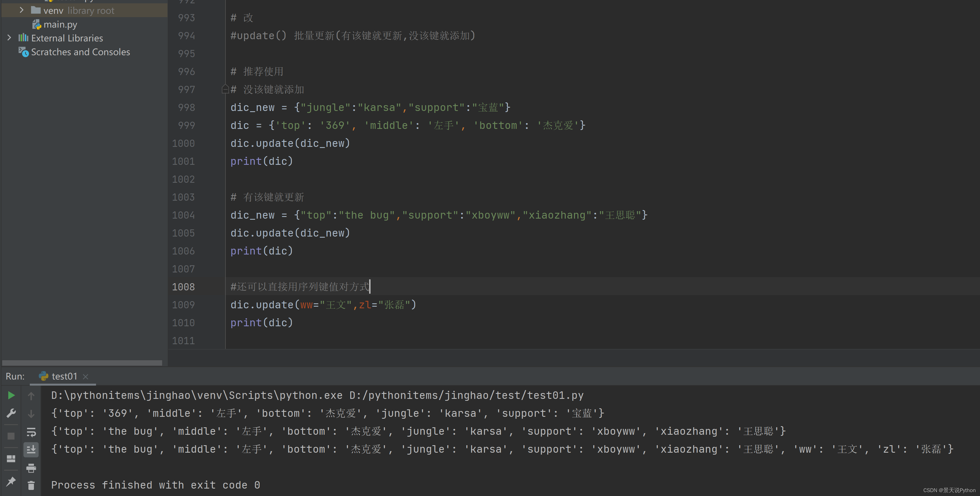Click the 'Run:' panel label

click(x=15, y=376)
